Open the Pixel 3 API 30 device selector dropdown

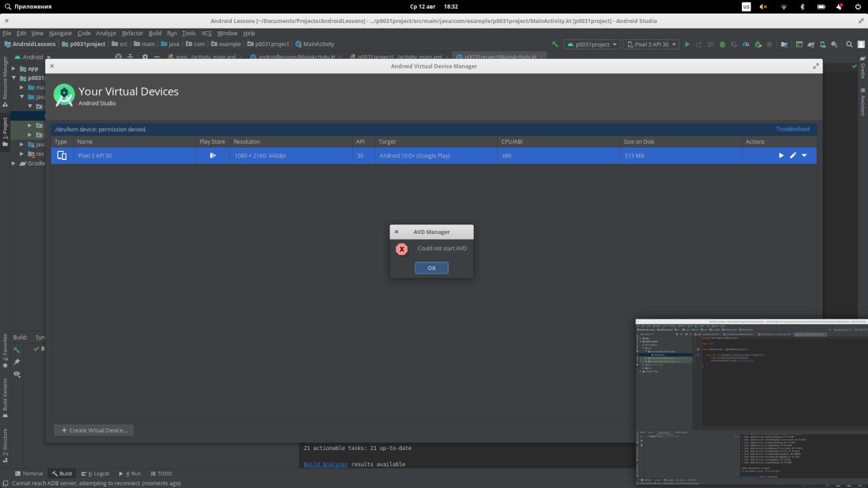pyautogui.click(x=650, y=44)
